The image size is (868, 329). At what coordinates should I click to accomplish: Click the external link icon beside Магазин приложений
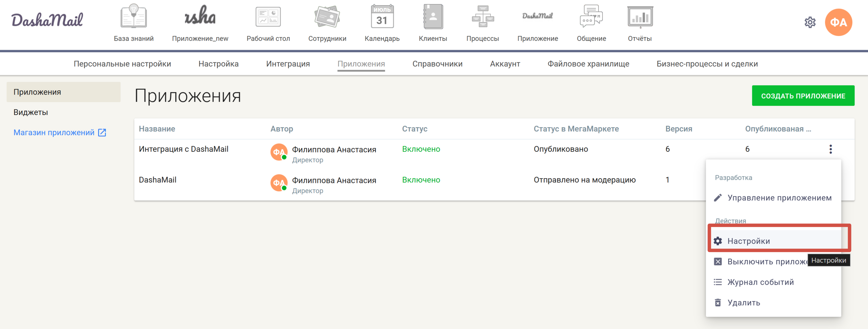click(x=102, y=133)
